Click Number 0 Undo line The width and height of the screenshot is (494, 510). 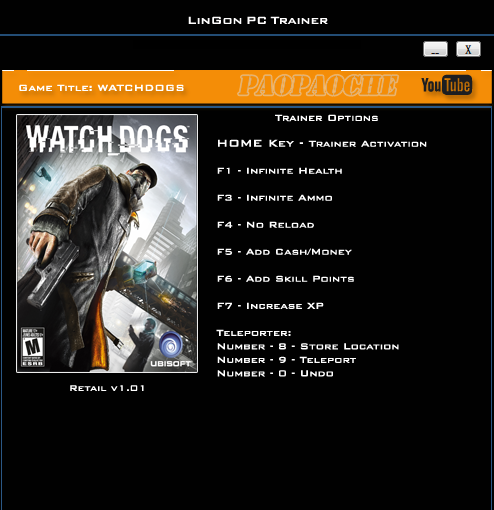tap(275, 373)
